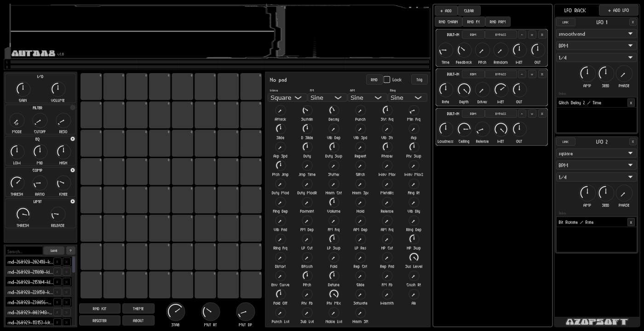Viewport: 644px width, 331px height.
Task: Click the STAB knob
Action: [x=175, y=312]
